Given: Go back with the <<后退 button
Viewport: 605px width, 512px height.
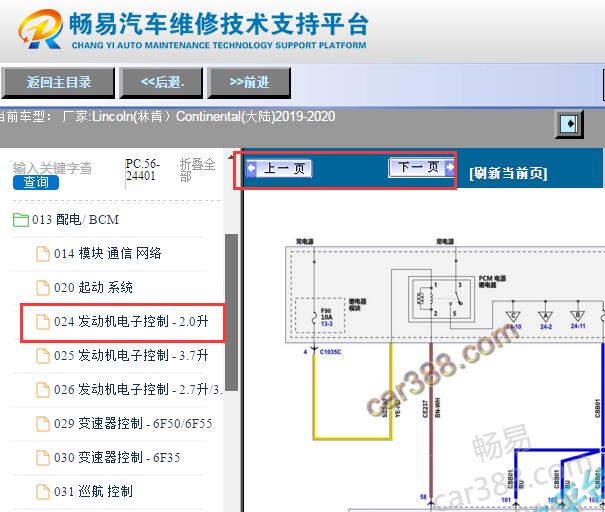Looking at the screenshot, I should pyautogui.click(x=161, y=82).
